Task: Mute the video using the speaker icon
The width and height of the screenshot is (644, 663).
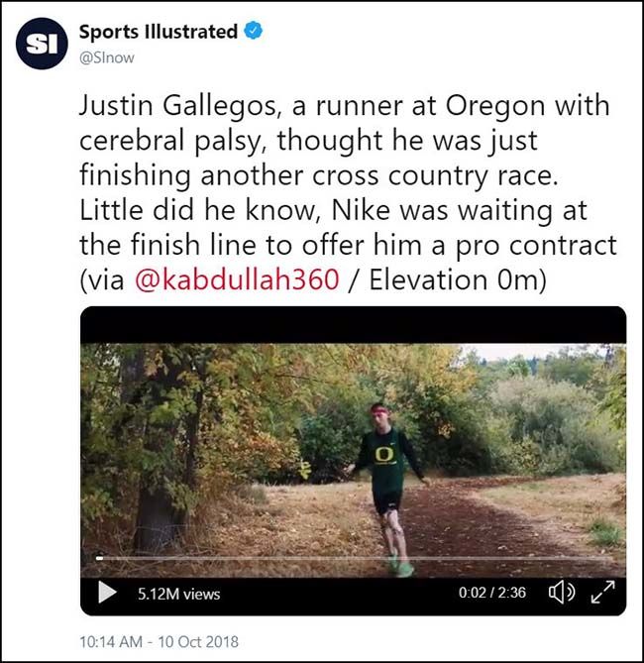Action: 560,593
